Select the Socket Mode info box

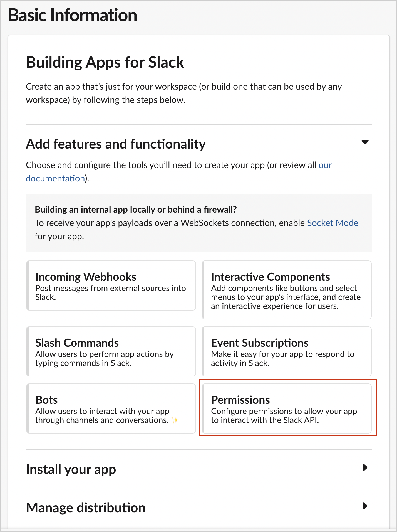(198, 222)
